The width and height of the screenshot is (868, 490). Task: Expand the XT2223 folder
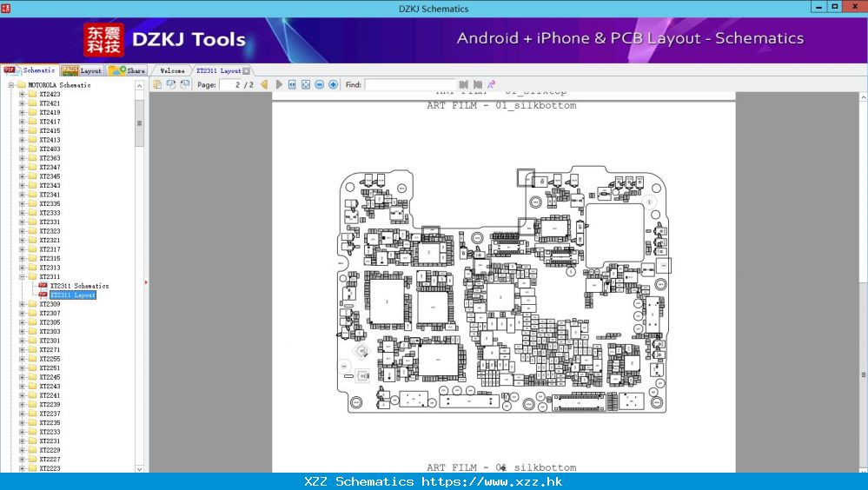[x=22, y=468]
